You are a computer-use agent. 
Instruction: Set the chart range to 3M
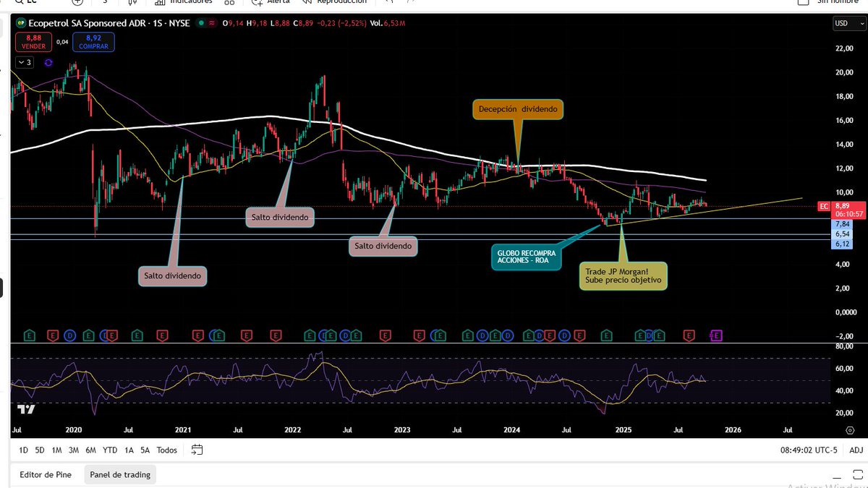74,450
